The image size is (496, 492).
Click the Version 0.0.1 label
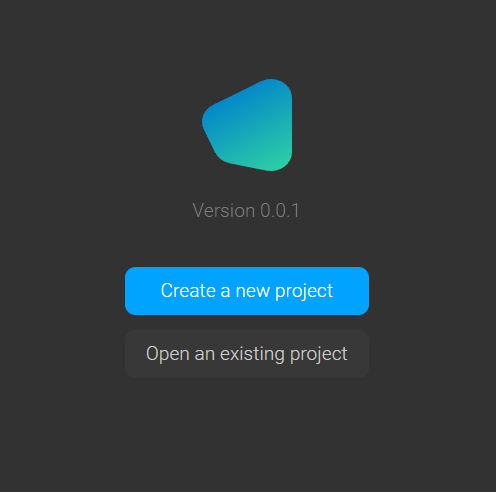click(x=246, y=211)
